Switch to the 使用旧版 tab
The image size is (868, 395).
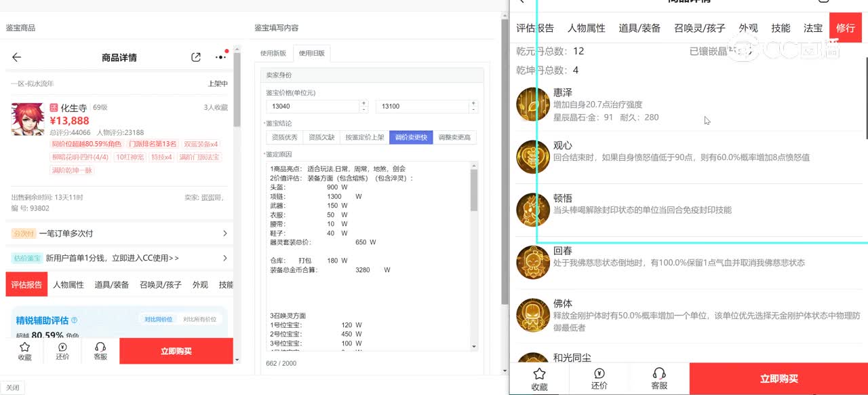[x=312, y=54]
